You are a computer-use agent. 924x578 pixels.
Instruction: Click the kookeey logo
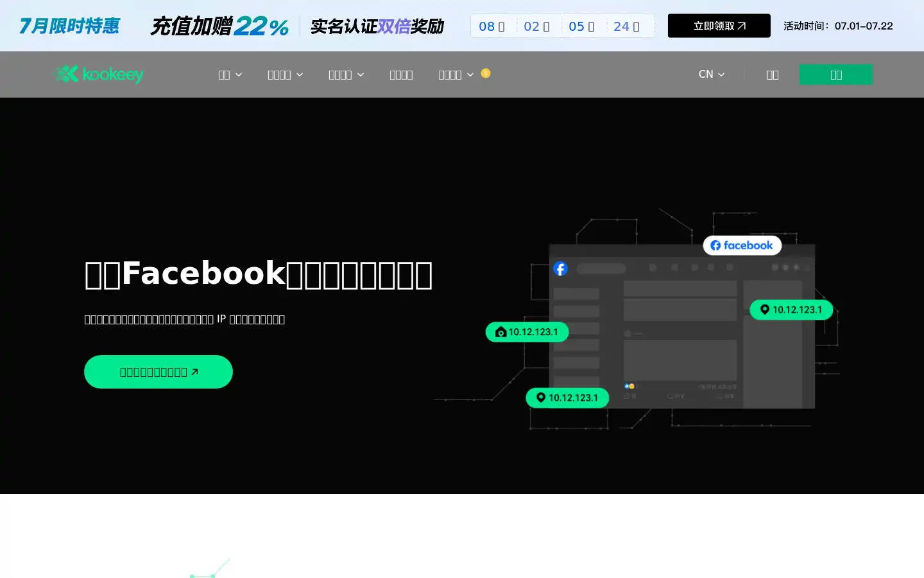98,74
